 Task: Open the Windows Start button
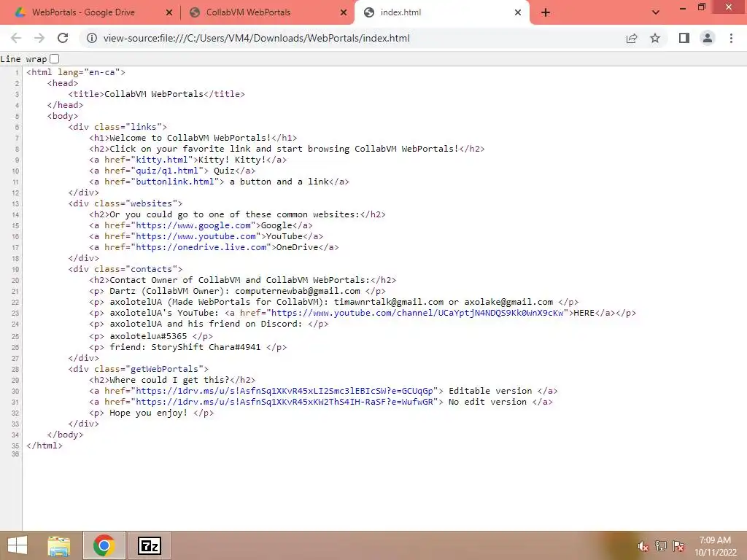18,545
